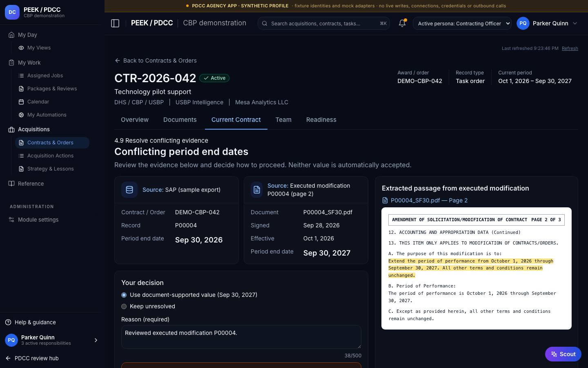
Task: Open the Scout assistant button
Action: click(x=563, y=354)
